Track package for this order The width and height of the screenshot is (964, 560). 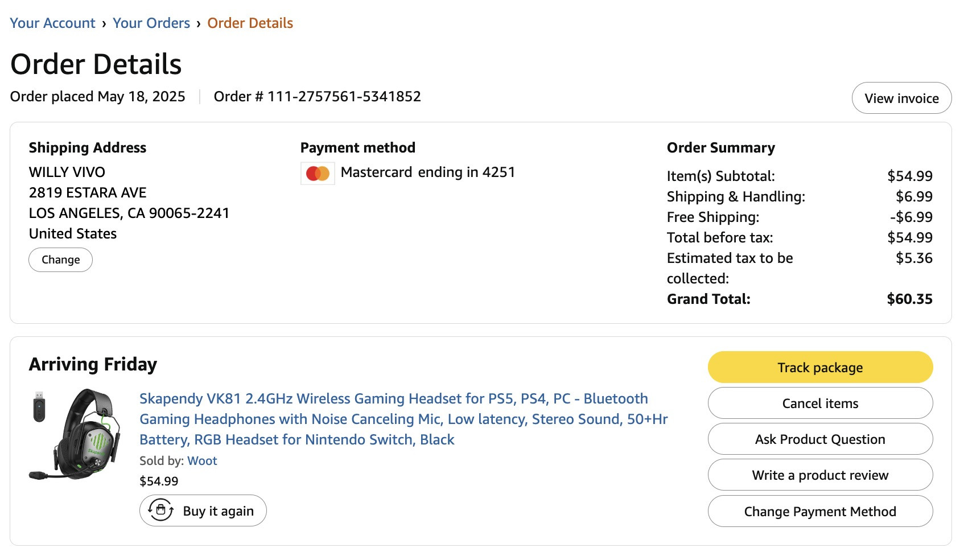tap(820, 367)
